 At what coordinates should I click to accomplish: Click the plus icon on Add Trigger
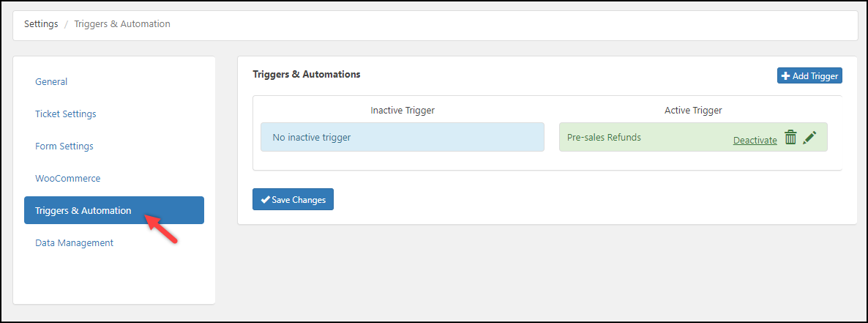(x=785, y=76)
